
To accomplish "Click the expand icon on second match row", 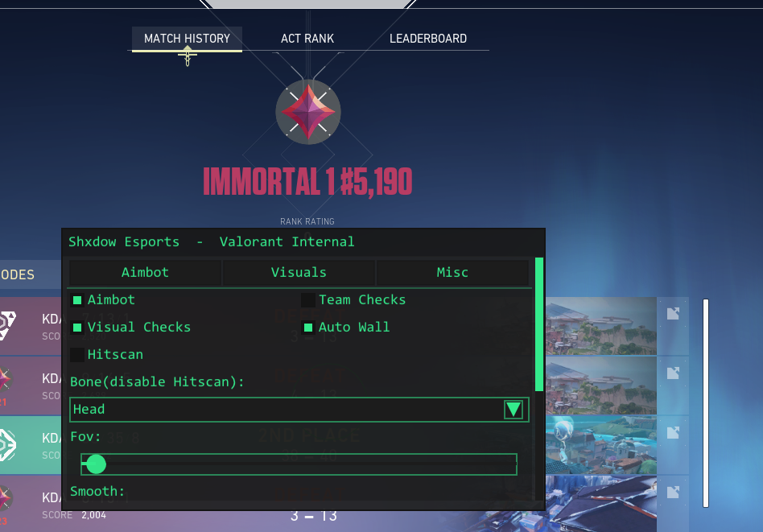I will point(673,373).
